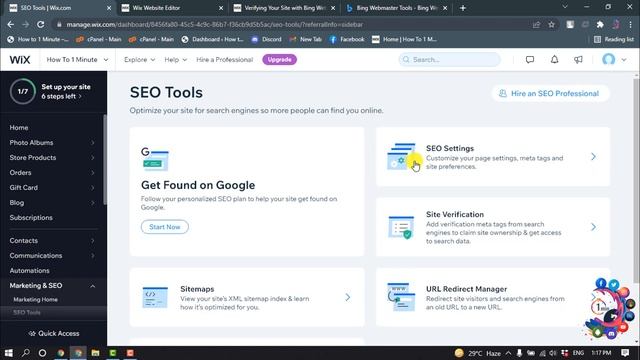Open the user profile avatar

pyautogui.click(x=609, y=60)
